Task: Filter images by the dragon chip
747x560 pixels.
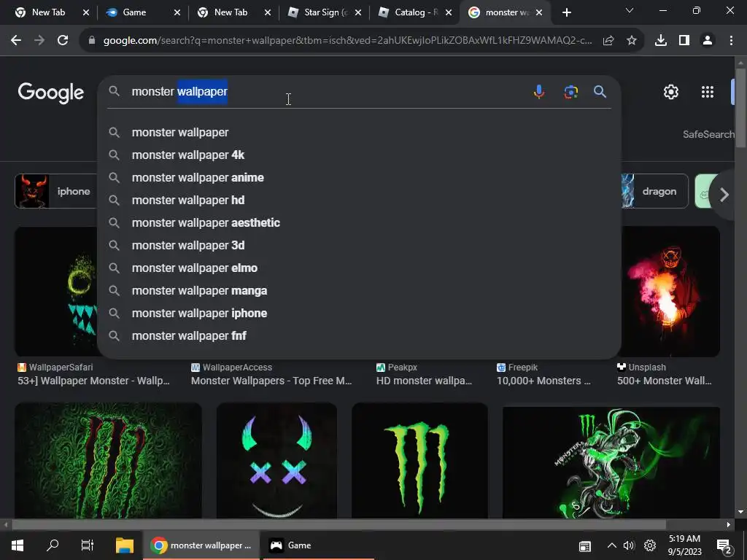Action: 654,192
